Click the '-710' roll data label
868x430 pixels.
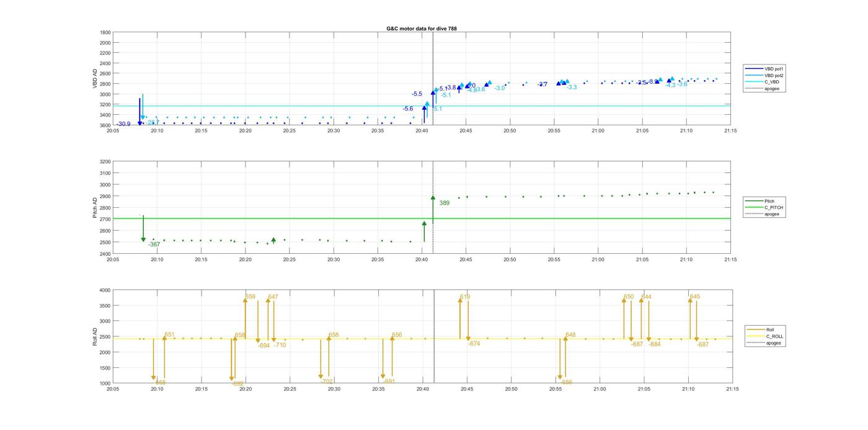(x=280, y=345)
